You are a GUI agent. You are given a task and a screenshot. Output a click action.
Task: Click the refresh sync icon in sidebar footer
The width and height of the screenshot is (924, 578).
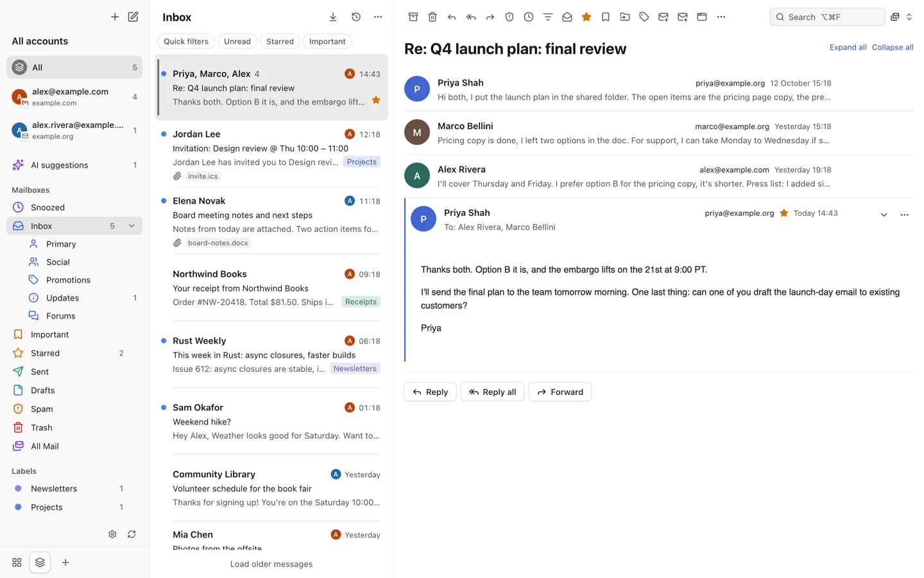[132, 534]
